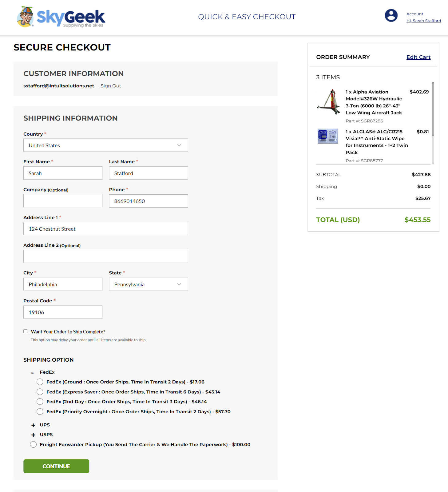Open the Hi, Sarah Stafford account link
Viewport: 448px width, 492px height.
[x=423, y=21]
